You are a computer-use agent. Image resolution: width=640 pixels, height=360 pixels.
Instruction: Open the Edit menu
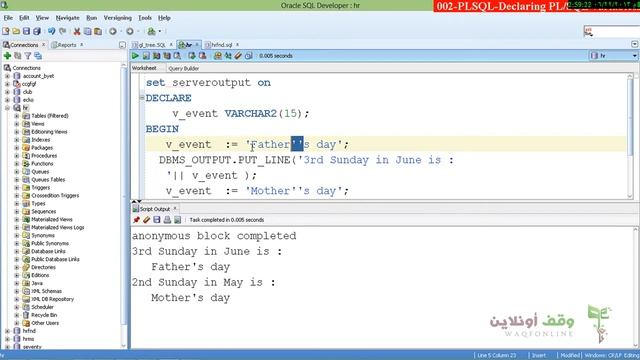point(24,18)
